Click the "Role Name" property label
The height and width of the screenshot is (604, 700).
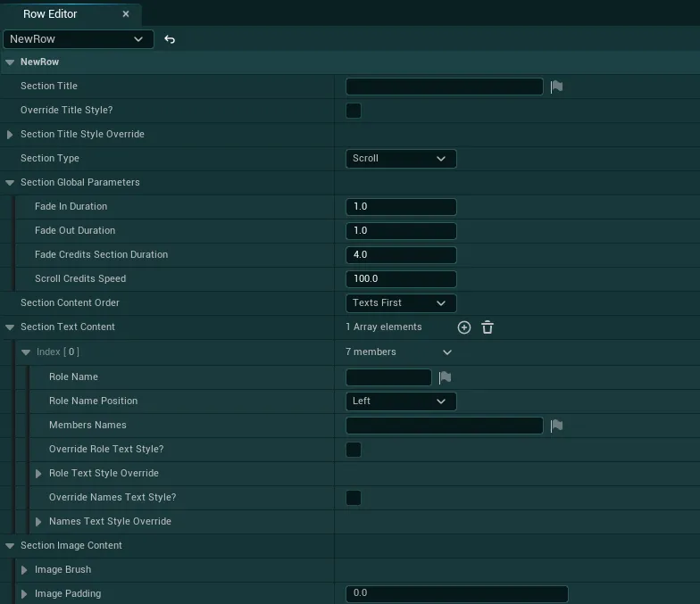[73, 376]
